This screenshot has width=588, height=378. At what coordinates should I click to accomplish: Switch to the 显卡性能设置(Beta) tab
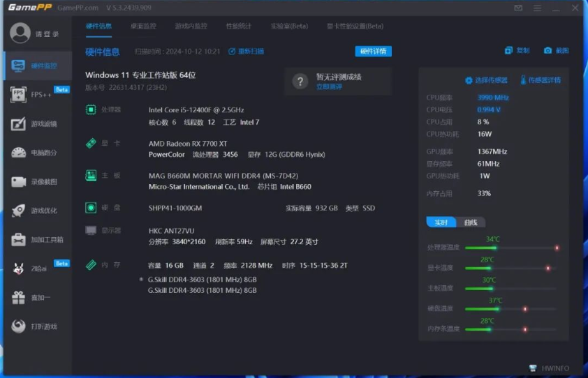click(355, 27)
